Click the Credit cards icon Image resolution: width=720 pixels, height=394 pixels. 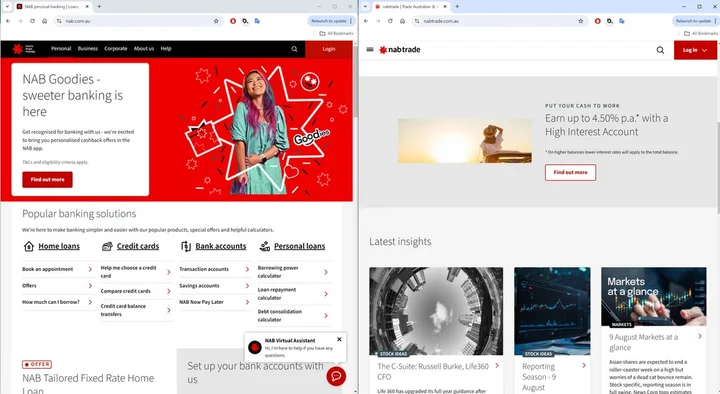[107, 247]
